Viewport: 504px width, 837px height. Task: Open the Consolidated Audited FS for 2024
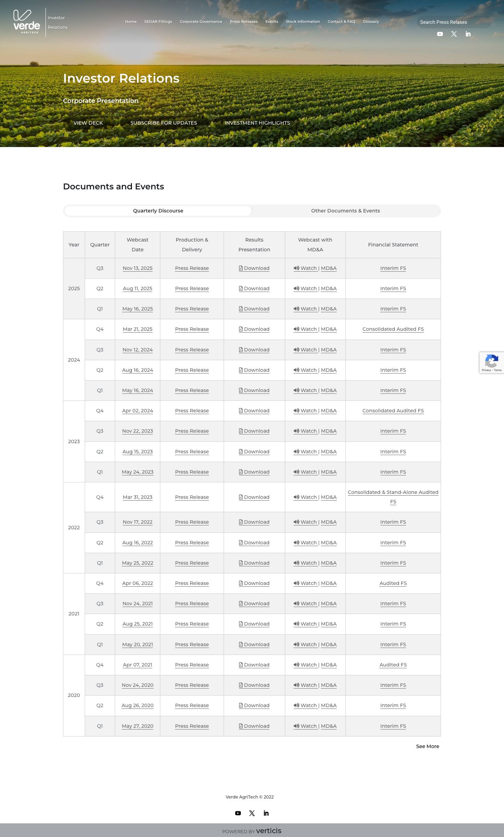(x=393, y=329)
